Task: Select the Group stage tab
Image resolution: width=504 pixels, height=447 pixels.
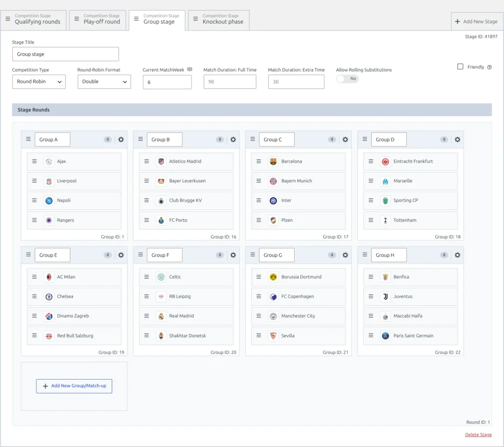Action: point(157,20)
